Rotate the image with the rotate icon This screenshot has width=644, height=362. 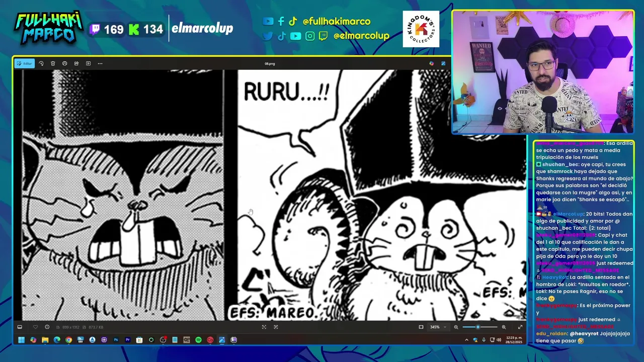coord(41,63)
